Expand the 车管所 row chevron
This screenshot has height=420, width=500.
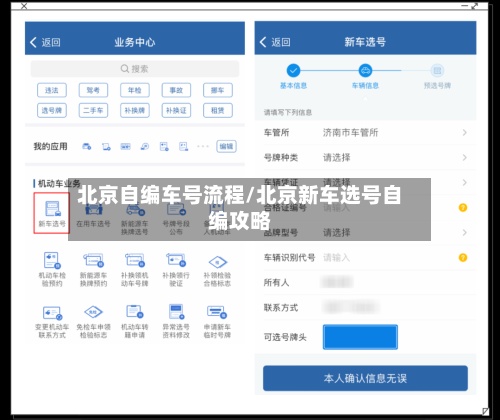tap(464, 133)
